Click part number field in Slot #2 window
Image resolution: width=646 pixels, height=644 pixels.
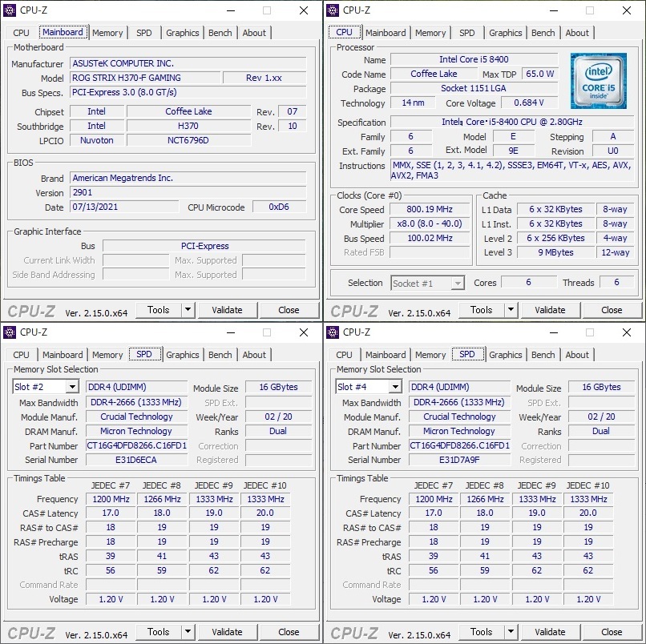click(136, 445)
